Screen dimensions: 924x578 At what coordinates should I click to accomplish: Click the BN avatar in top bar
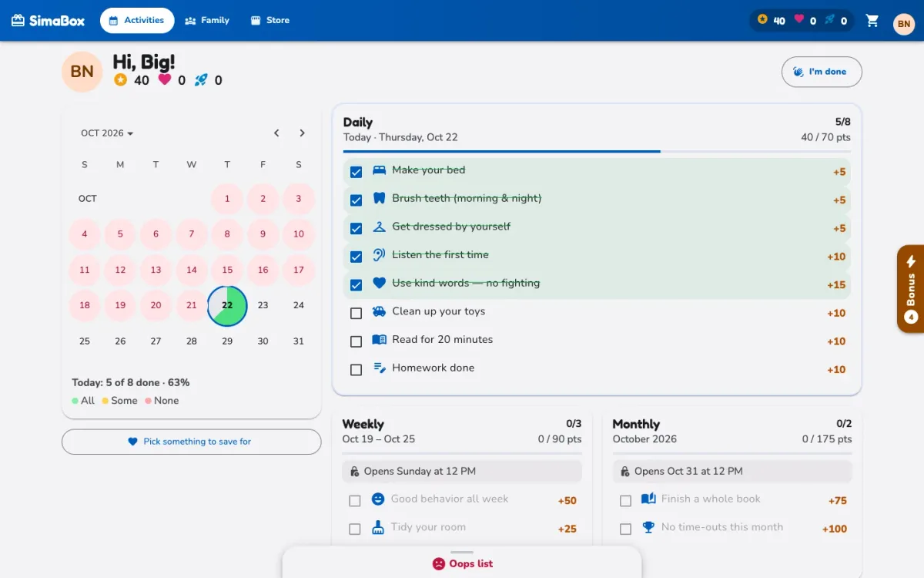click(904, 24)
